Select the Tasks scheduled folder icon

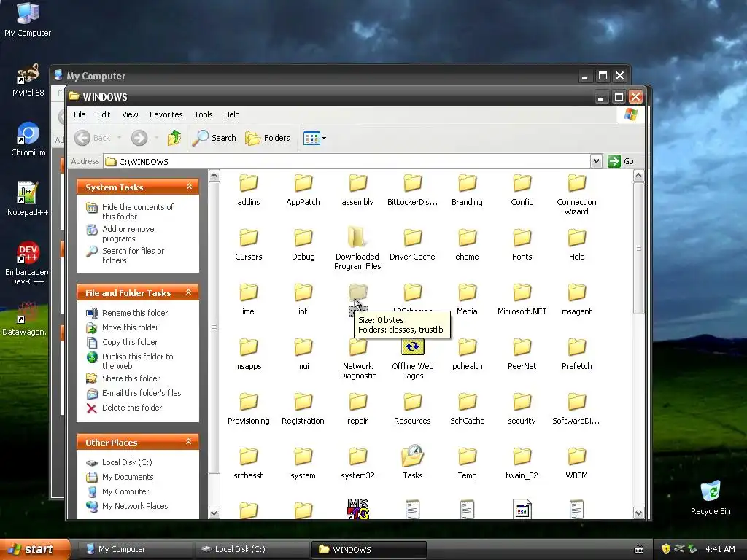tap(413, 456)
